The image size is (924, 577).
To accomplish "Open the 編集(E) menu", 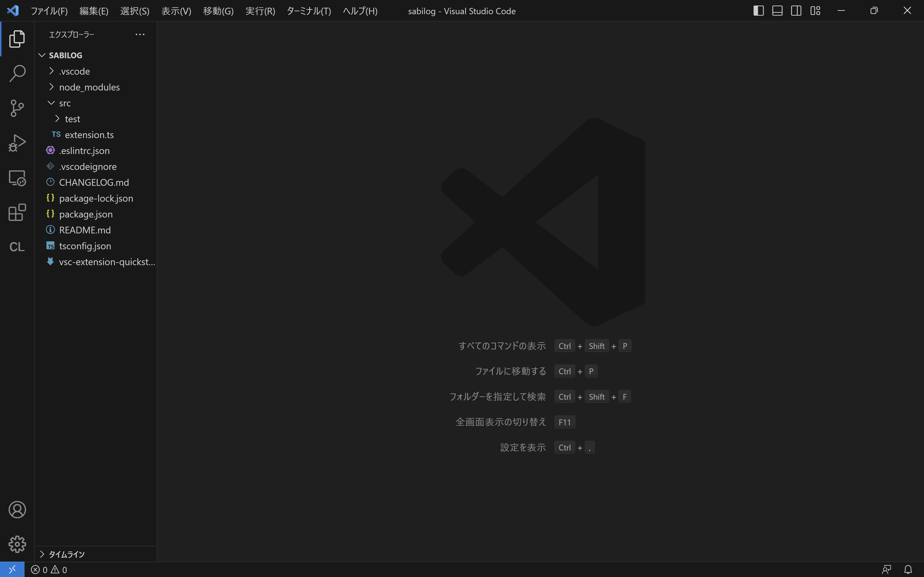I will 94,11.
